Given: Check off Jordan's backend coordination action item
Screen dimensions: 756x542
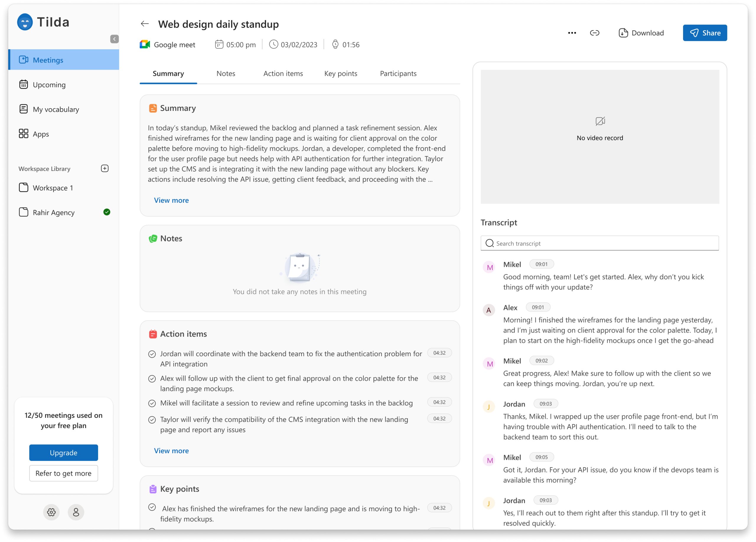Looking at the screenshot, I should (x=152, y=354).
